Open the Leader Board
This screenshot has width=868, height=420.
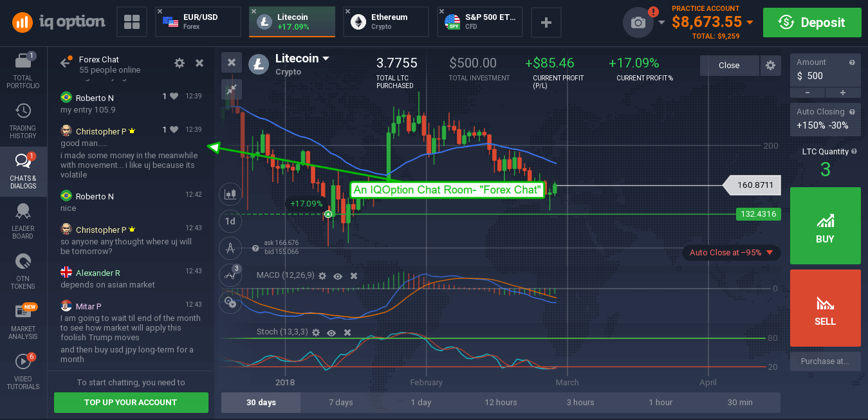click(23, 221)
